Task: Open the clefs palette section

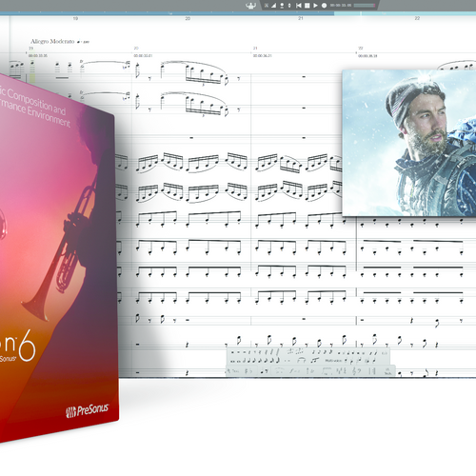Action: (x=358, y=371)
